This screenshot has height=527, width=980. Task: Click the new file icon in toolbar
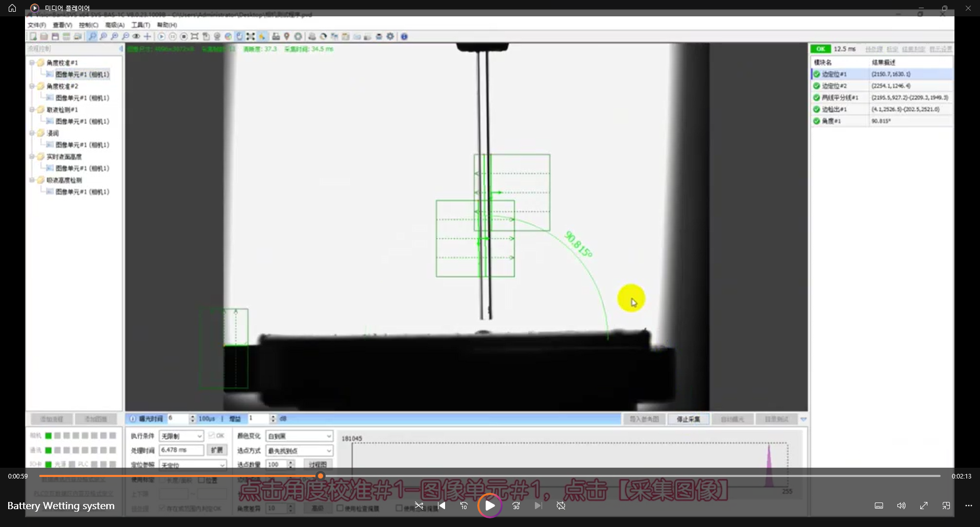33,36
